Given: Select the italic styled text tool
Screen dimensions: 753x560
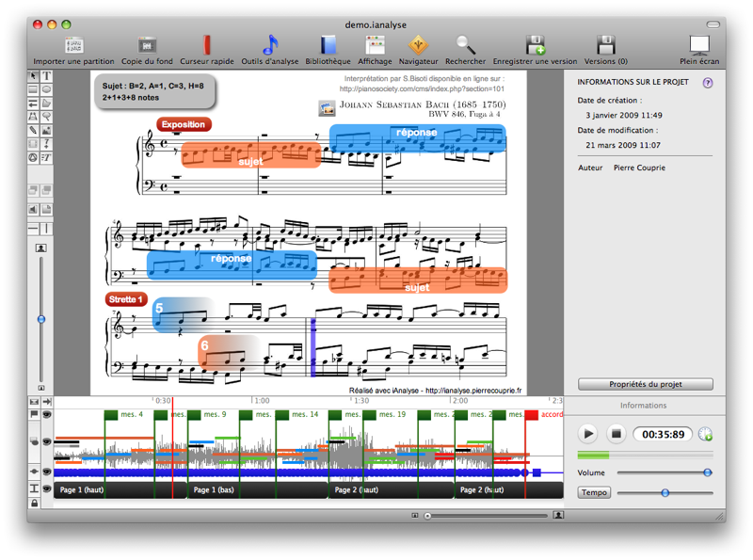Looking at the screenshot, I should 46,157.
